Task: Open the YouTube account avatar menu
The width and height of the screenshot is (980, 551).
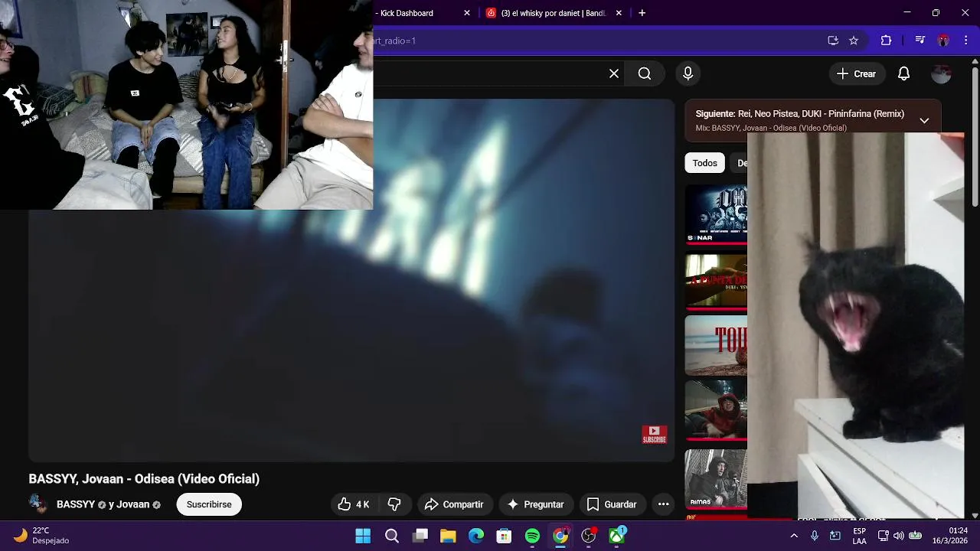Action: 941,73
